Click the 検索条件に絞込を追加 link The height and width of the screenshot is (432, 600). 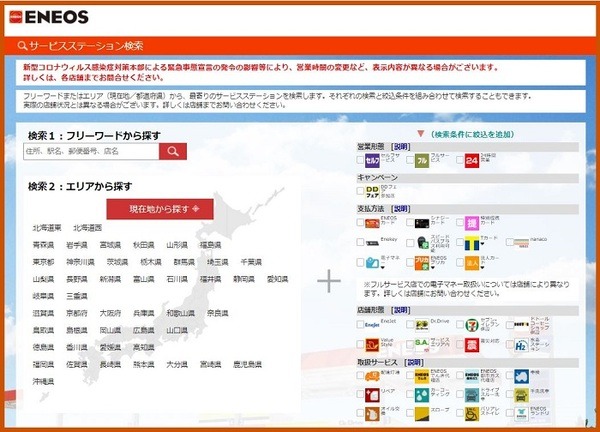click(472, 134)
